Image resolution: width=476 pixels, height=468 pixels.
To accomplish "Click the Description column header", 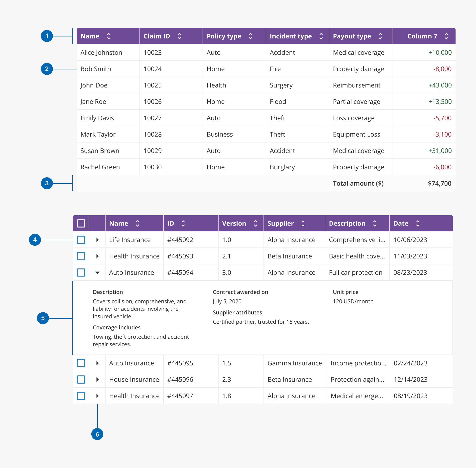I will 347,224.
